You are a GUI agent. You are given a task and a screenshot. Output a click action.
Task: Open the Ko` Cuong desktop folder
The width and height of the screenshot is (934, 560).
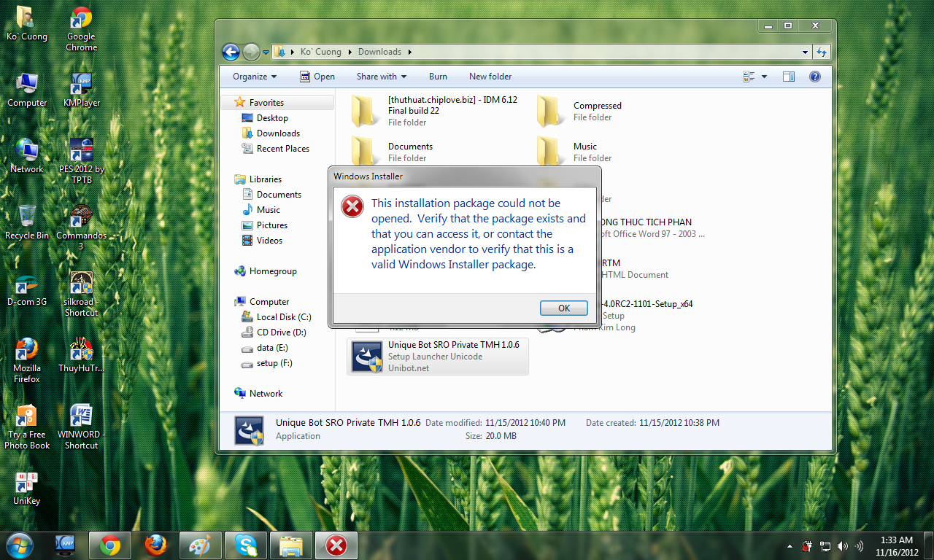pyautogui.click(x=27, y=24)
